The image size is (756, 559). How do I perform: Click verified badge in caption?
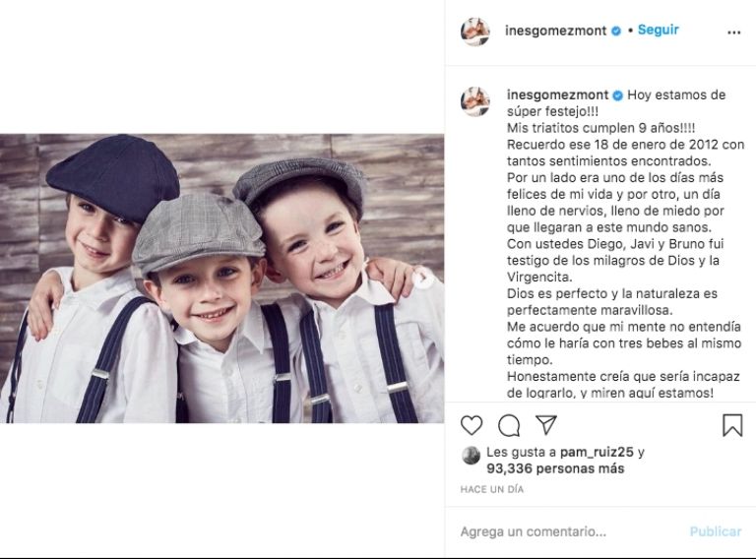(x=617, y=95)
